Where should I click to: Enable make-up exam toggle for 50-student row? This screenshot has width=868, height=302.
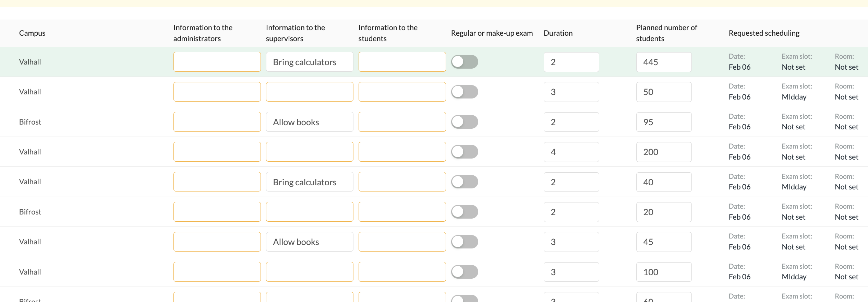pos(465,92)
